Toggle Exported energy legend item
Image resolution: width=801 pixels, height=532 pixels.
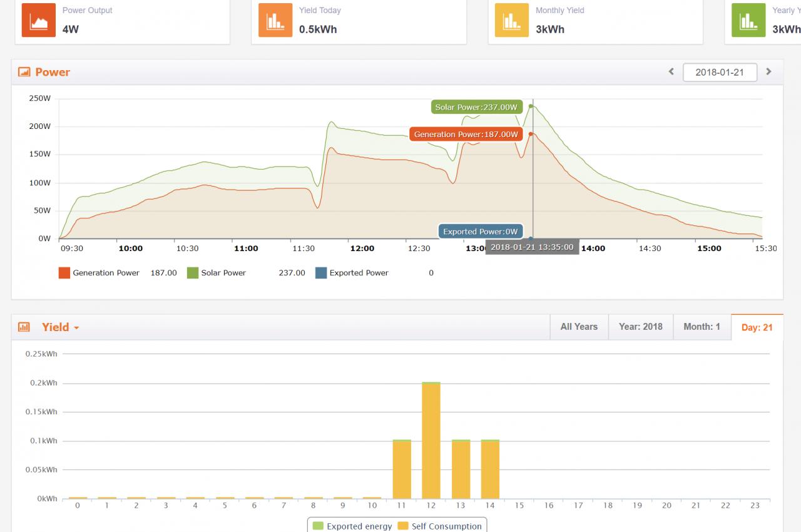coord(353,526)
